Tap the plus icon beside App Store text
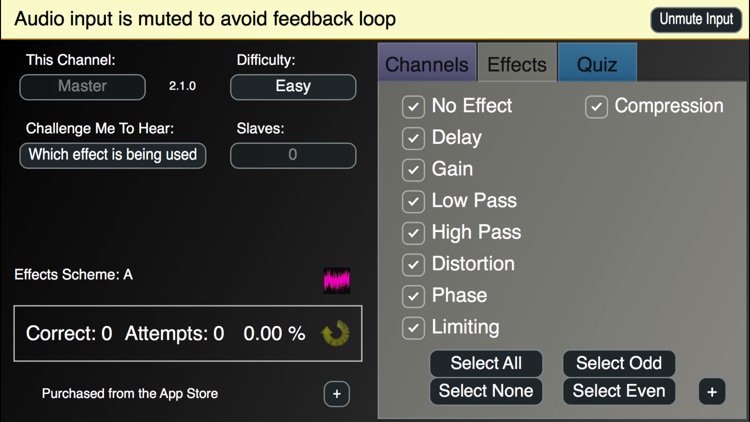Viewport: 750px width, 422px height. coord(336,394)
